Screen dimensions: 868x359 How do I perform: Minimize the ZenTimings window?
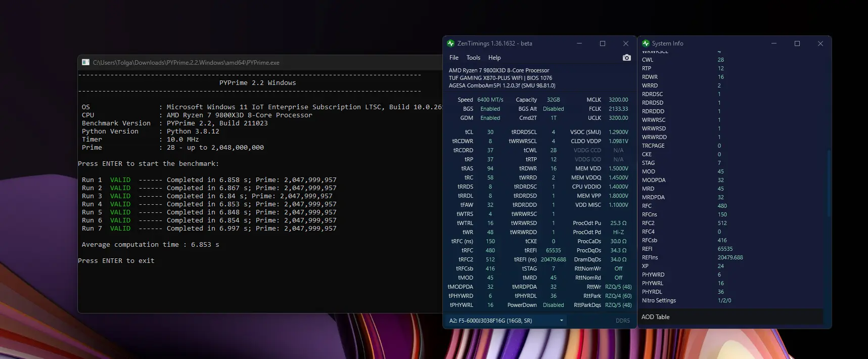coord(579,43)
